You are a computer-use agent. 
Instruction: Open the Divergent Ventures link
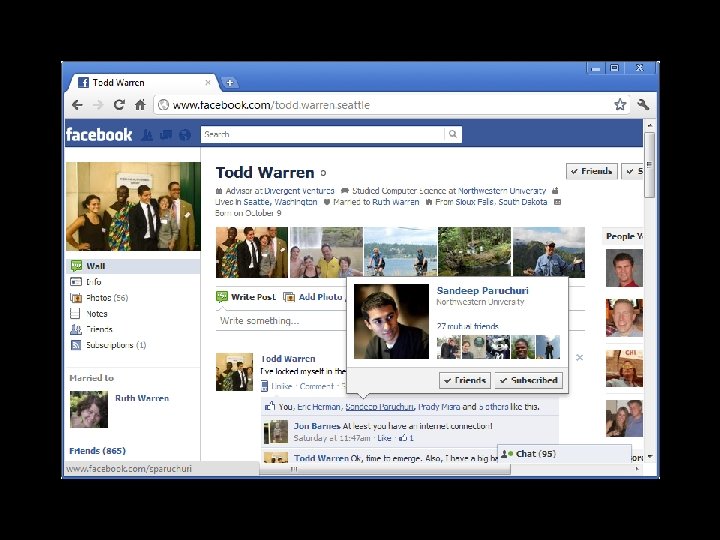click(x=299, y=191)
